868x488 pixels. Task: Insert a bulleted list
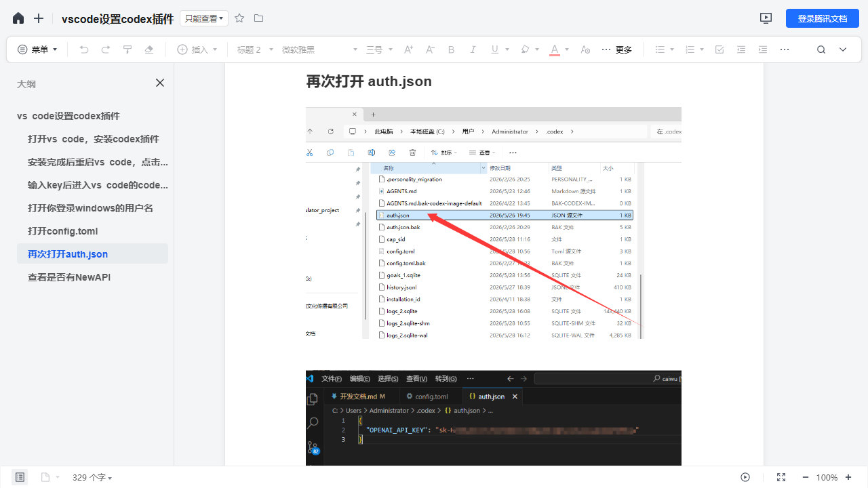[x=660, y=49]
